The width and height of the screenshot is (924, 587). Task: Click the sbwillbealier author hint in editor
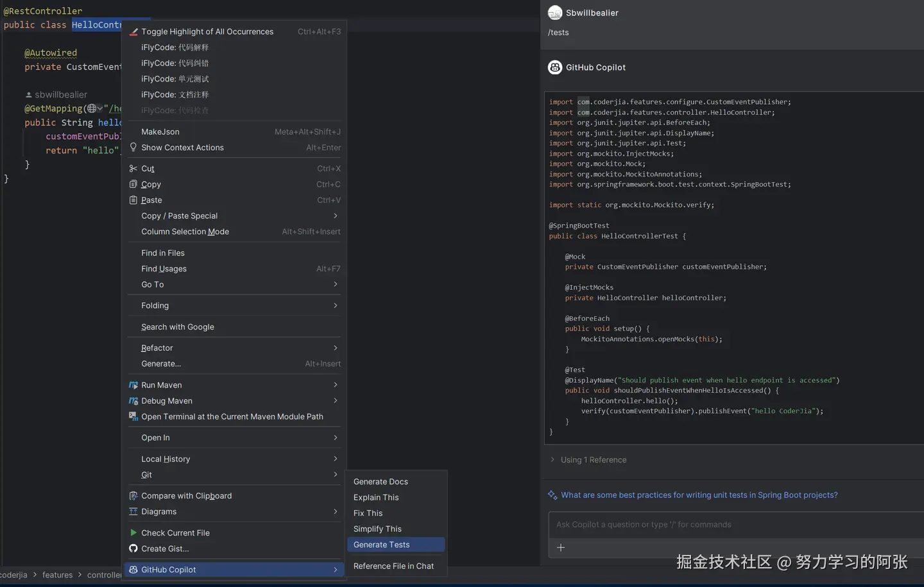tap(61, 95)
